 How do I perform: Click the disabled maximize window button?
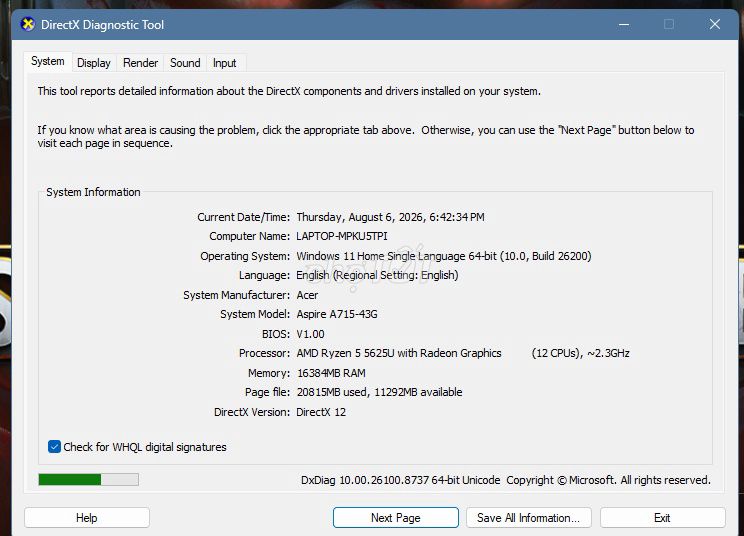pos(669,24)
